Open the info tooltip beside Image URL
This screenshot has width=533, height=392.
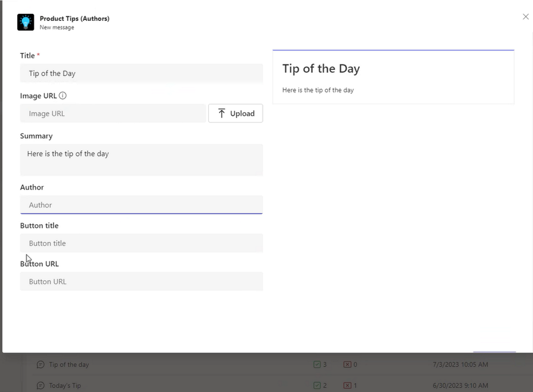[63, 96]
